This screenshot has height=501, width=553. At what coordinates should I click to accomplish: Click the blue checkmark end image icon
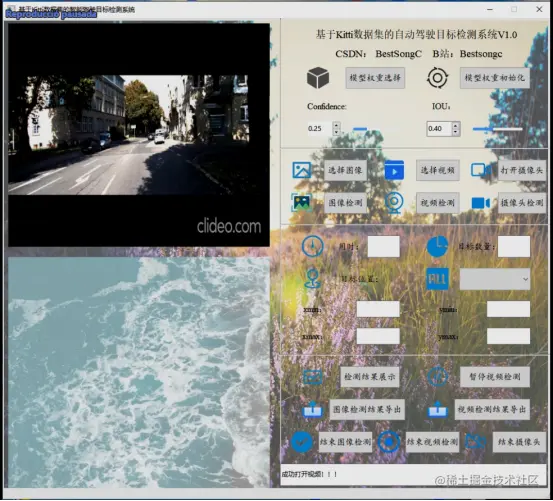click(302, 442)
